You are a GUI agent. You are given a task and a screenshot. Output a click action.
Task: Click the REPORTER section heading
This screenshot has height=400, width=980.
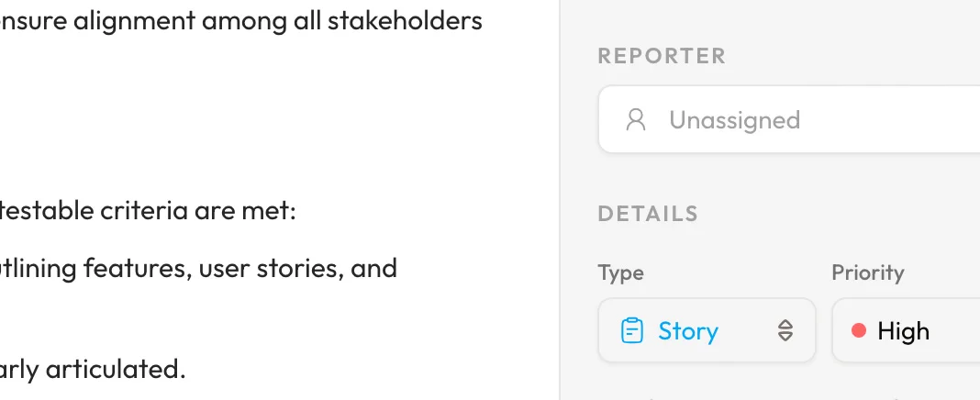click(662, 56)
